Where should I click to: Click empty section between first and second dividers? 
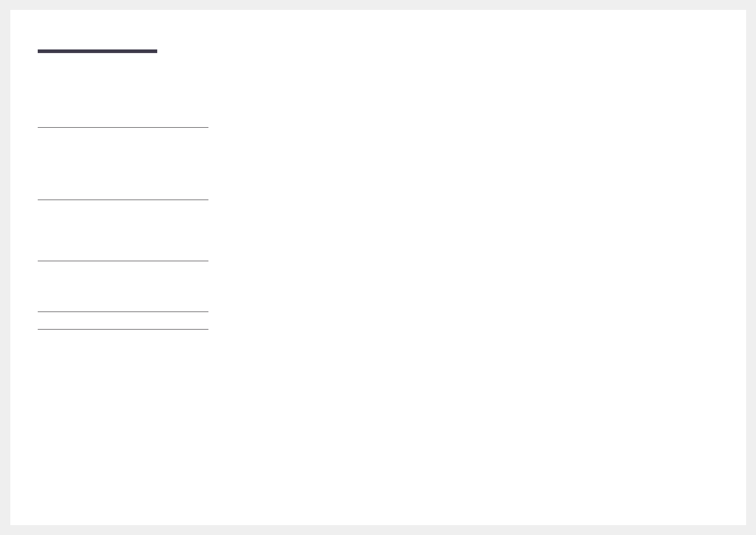[123, 164]
